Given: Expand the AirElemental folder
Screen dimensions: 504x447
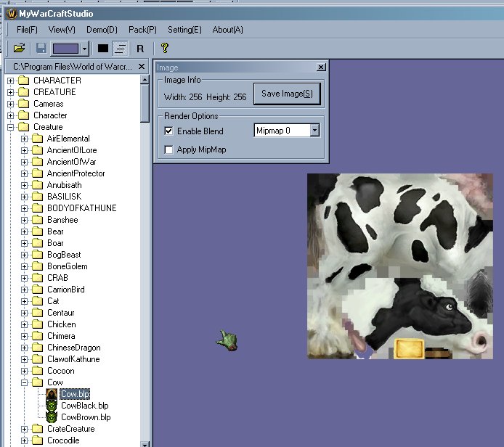Looking at the screenshot, I should point(24,139).
